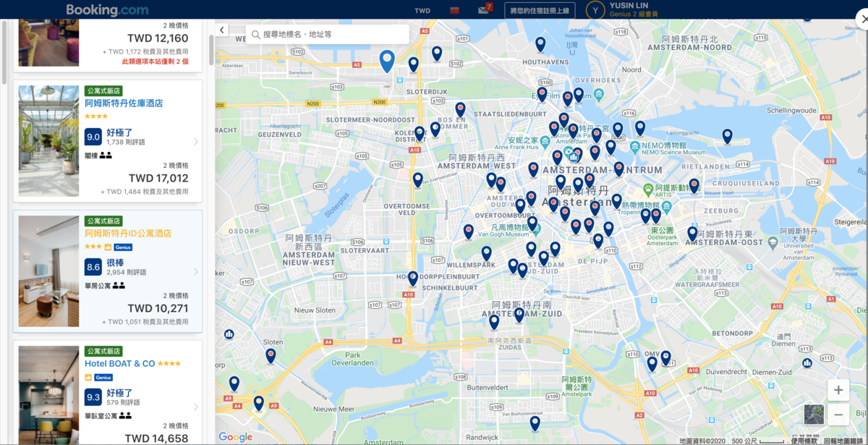Click the 回報地圖錯誤 report link
868x445 pixels.
pyautogui.click(x=844, y=441)
